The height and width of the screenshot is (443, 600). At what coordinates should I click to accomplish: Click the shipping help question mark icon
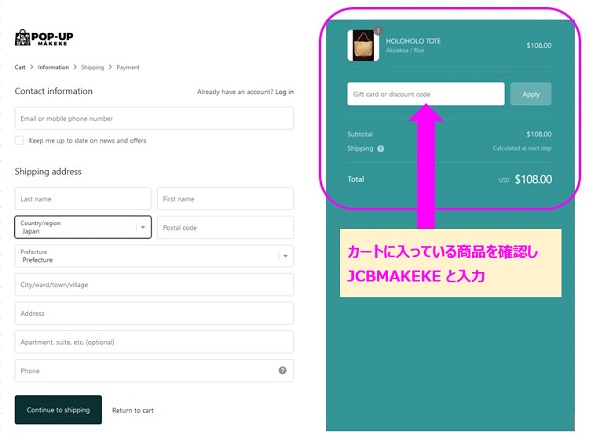pyautogui.click(x=380, y=149)
